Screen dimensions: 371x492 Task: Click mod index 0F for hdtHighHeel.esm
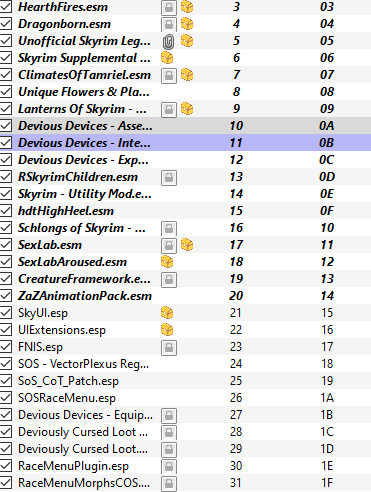point(327,211)
